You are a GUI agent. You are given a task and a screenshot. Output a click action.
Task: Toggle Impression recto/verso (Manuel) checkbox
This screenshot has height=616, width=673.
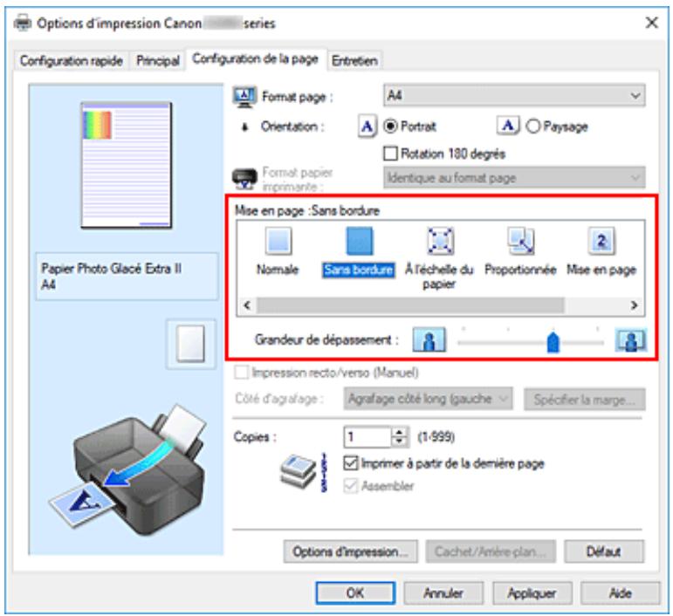(x=241, y=373)
